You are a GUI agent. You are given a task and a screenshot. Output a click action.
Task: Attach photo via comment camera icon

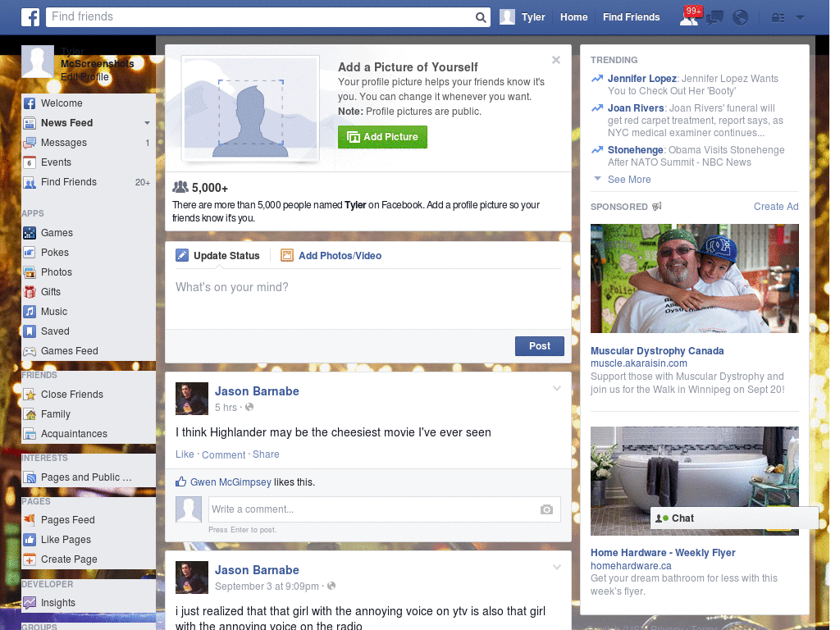click(546, 509)
